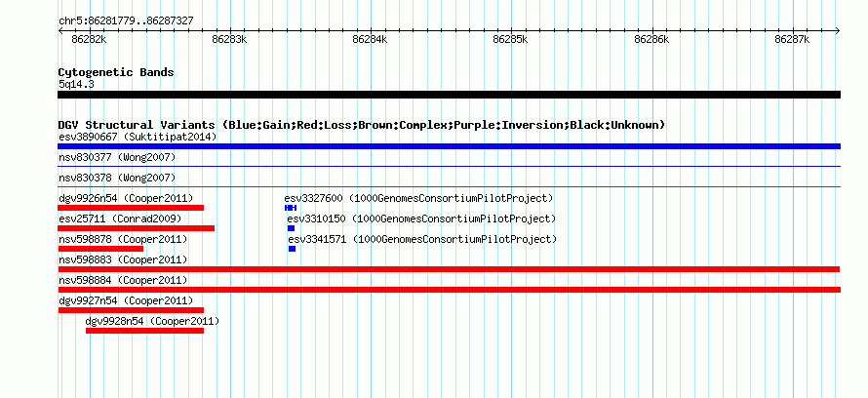Screen dimensions: 868x398
Task: Click the 86287k ruler position
Action: click(793, 39)
